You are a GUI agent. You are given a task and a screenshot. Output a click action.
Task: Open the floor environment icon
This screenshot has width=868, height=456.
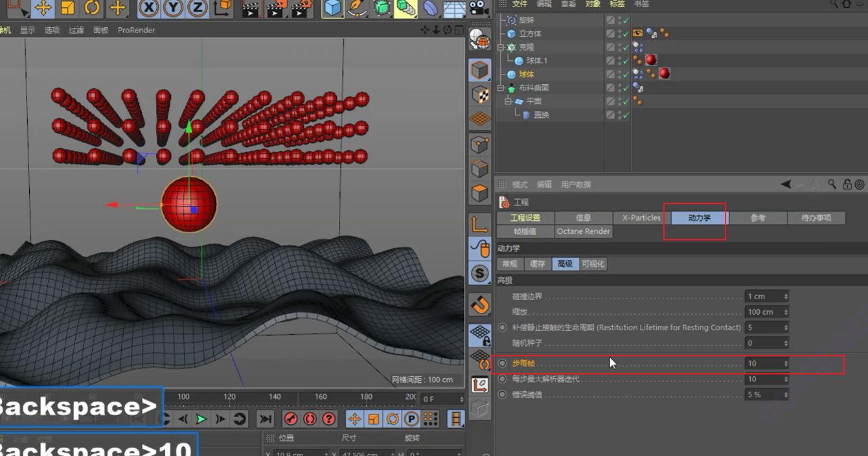coord(455,8)
